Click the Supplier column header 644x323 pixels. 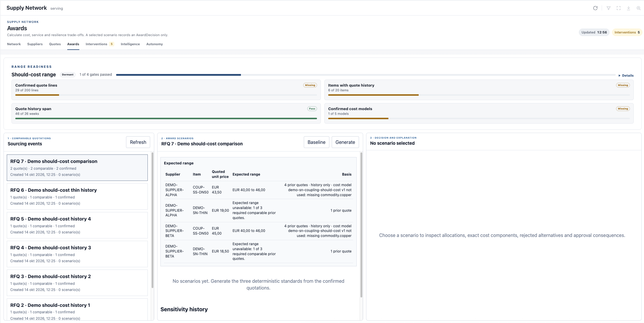(x=173, y=174)
